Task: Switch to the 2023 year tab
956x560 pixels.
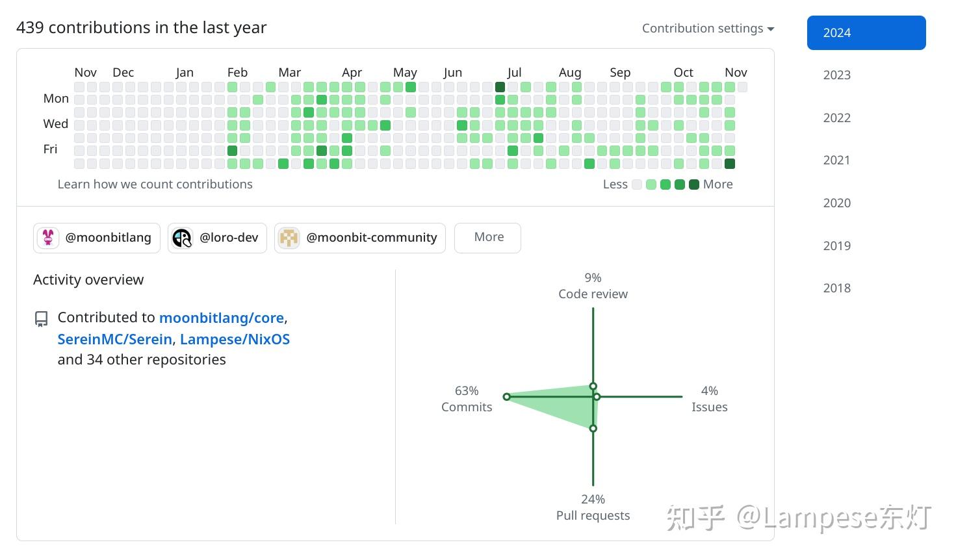Action: point(836,75)
